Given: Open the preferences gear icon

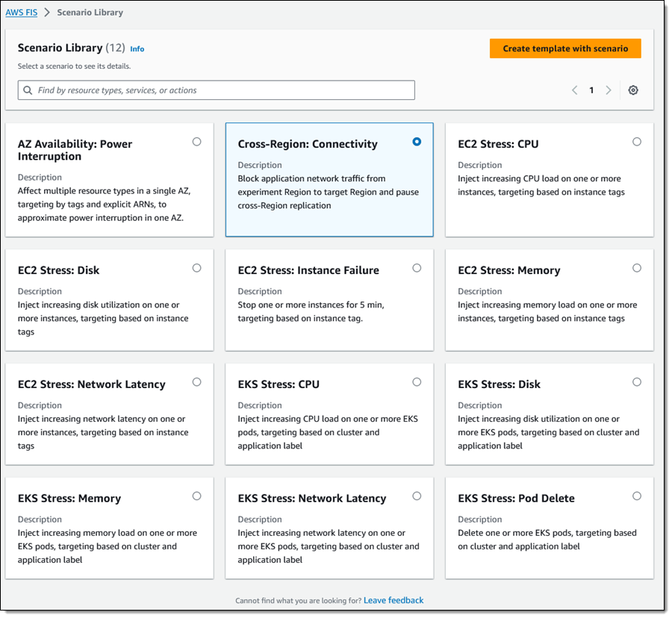Looking at the screenshot, I should tap(633, 90).
